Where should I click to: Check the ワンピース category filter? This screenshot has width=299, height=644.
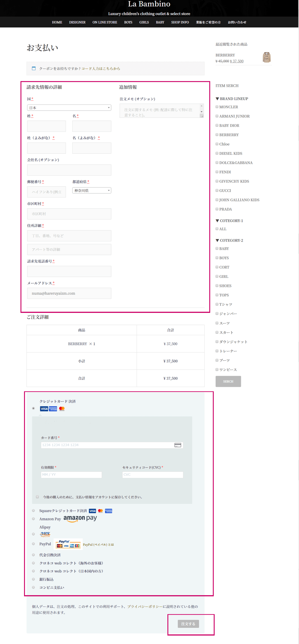point(217,369)
